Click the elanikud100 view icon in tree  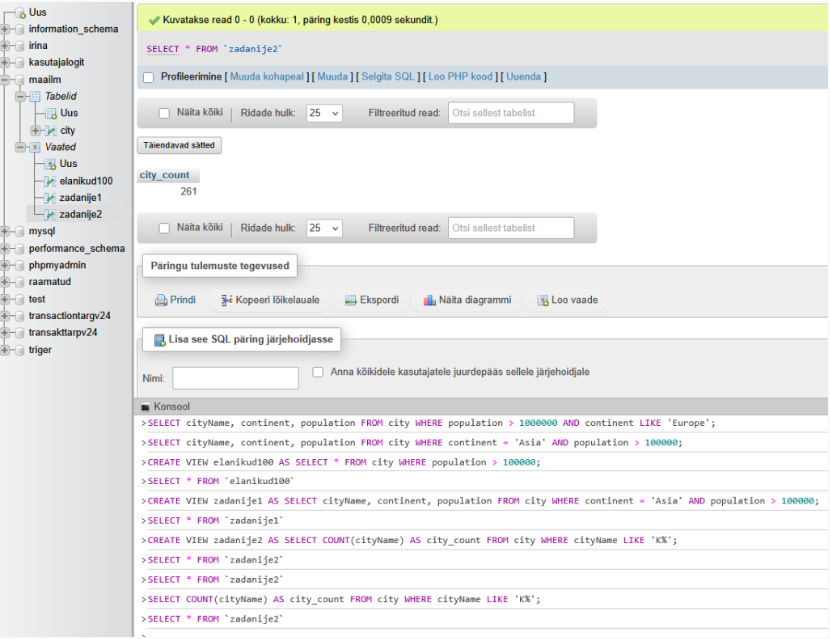tap(50, 181)
